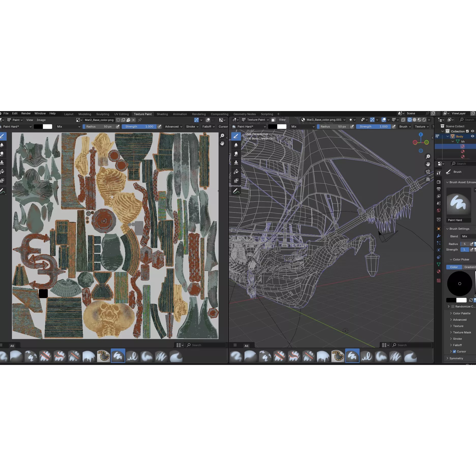This screenshot has width=476, height=476.
Task: Switch viewport to Wireframe shading mode
Action: click(409, 120)
